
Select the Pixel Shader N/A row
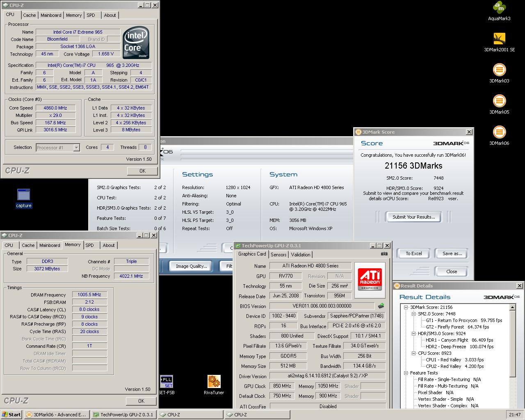click(436, 393)
